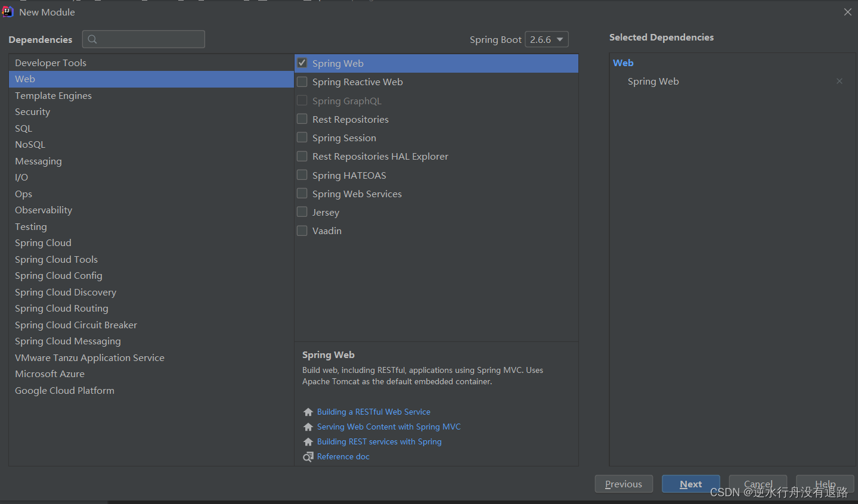Click the Reference doc document icon
This screenshot has width=858, height=504.
pos(308,457)
